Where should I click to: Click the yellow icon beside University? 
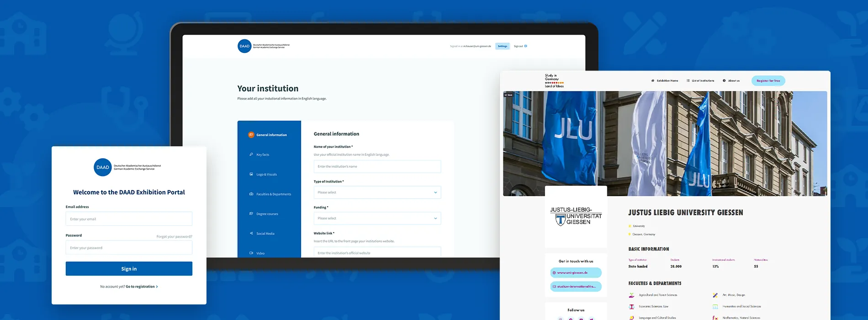point(630,226)
